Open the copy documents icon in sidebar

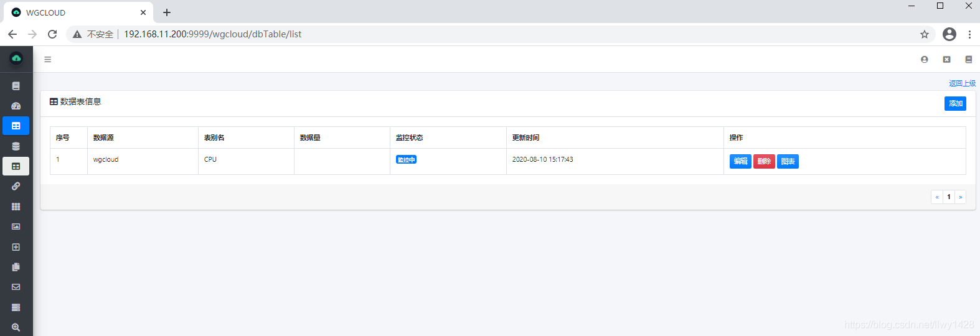pos(16,267)
